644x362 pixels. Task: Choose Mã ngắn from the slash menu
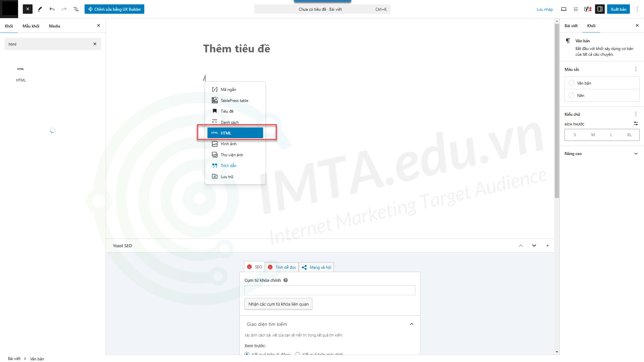click(x=235, y=90)
